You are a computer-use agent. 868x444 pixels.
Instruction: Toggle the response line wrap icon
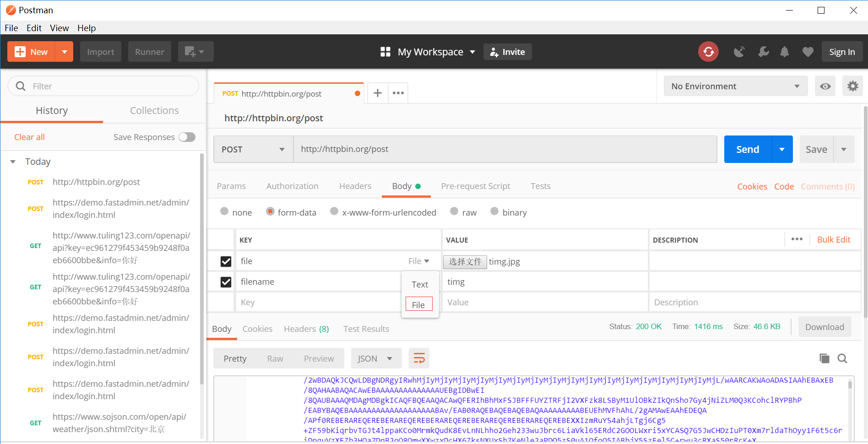pyautogui.click(x=419, y=358)
